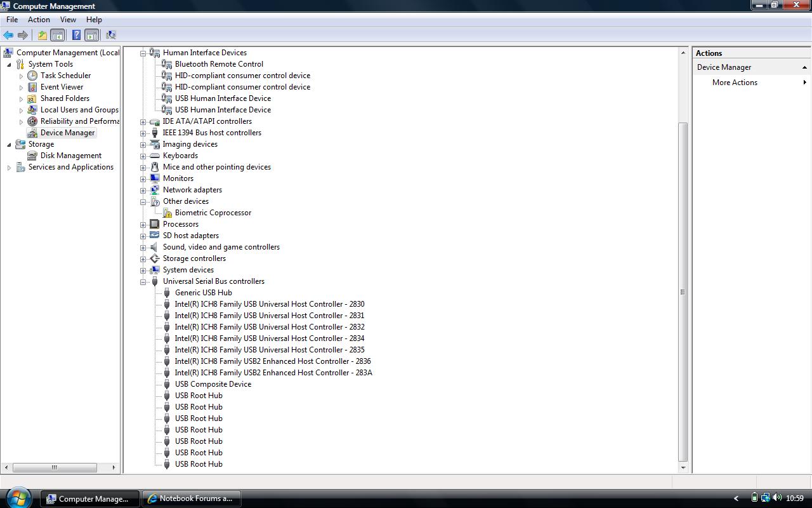Collapse the System Tools tree node
The height and width of the screenshot is (508, 812).
(9, 64)
